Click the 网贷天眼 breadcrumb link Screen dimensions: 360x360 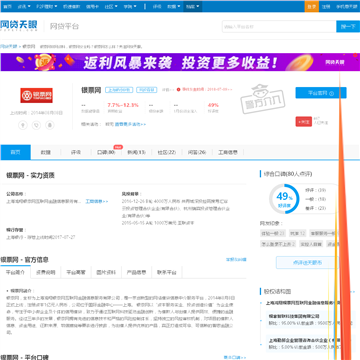pos(8,47)
